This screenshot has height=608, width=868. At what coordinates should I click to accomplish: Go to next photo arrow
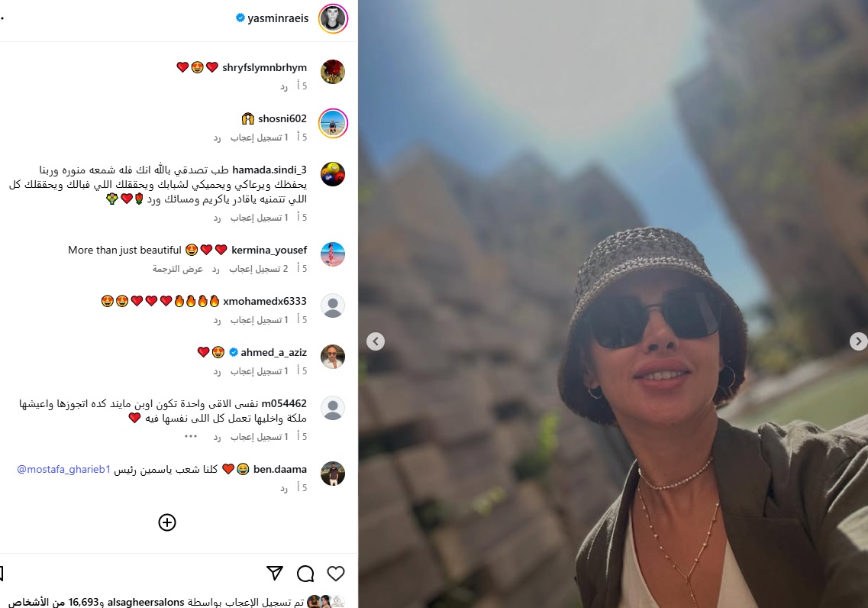tap(858, 341)
